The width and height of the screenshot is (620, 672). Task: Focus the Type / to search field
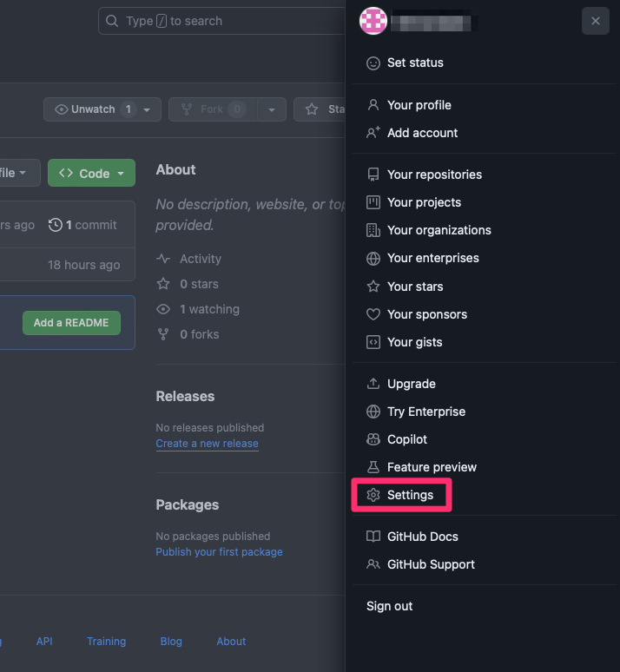click(x=221, y=21)
